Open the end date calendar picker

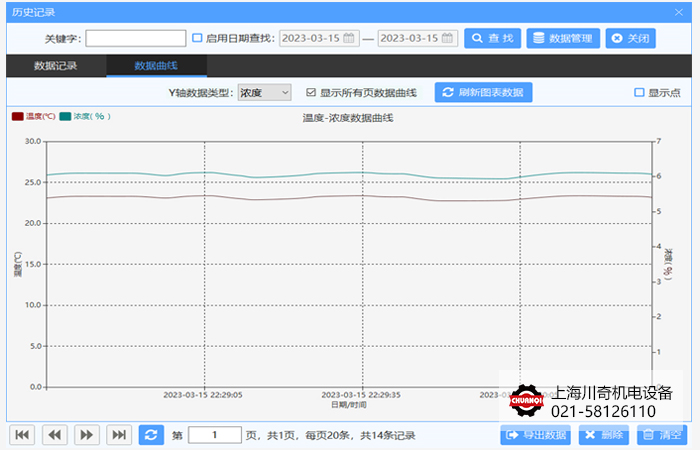click(x=447, y=38)
